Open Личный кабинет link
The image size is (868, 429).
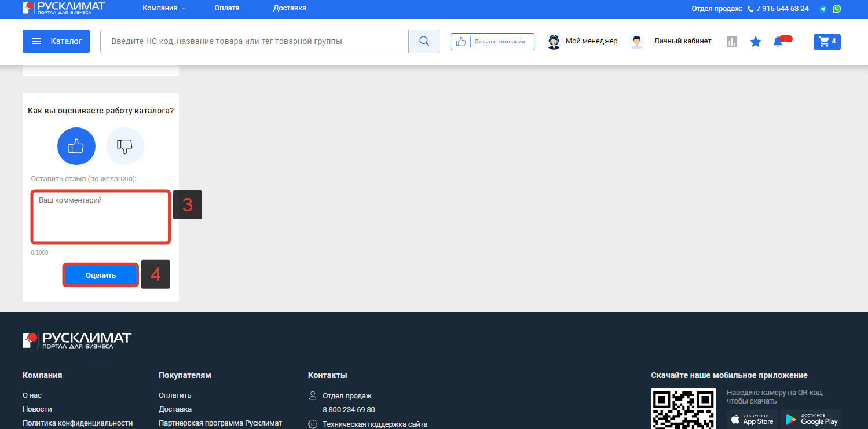click(x=683, y=41)
